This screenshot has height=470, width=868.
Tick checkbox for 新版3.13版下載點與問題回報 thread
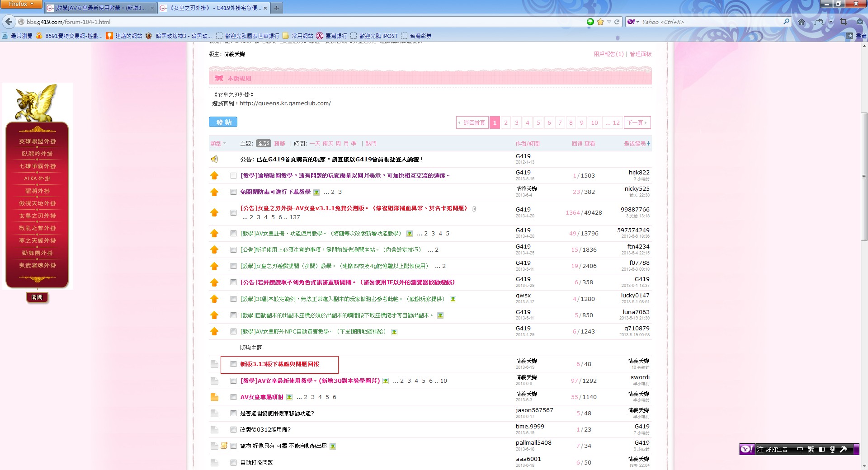233,364
